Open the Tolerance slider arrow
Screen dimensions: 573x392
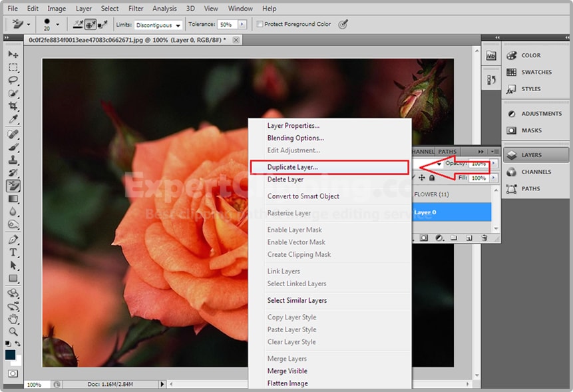coord(242,25)
